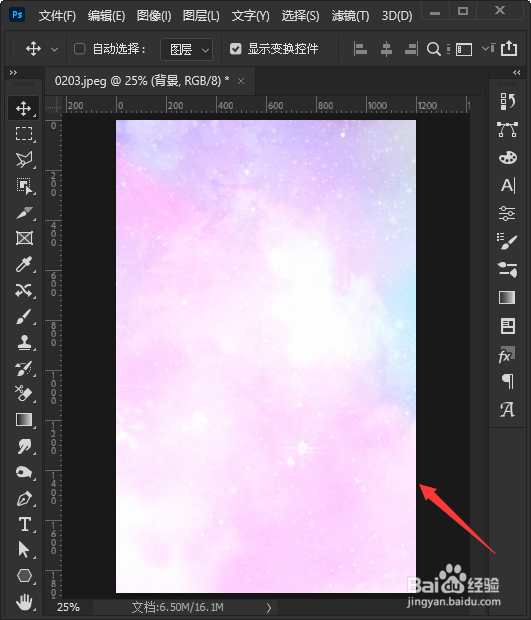Toggle the 自动选择 checkbox

tap(80, 49)
